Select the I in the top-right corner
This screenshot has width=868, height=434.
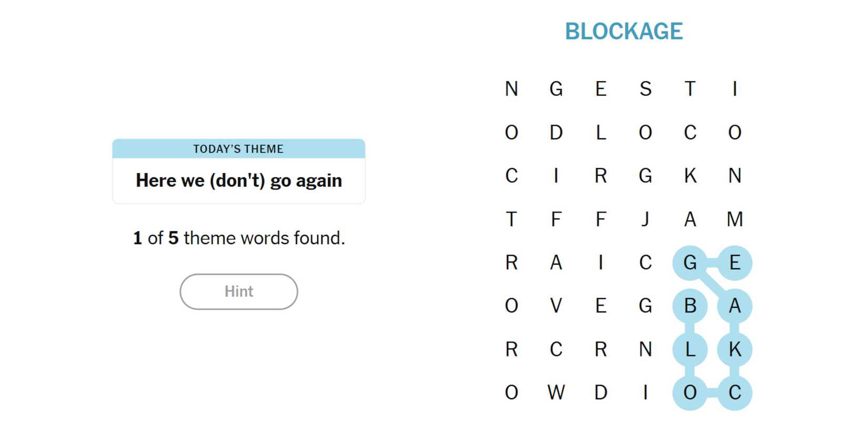pyautogui.click(x=735, y=89)
